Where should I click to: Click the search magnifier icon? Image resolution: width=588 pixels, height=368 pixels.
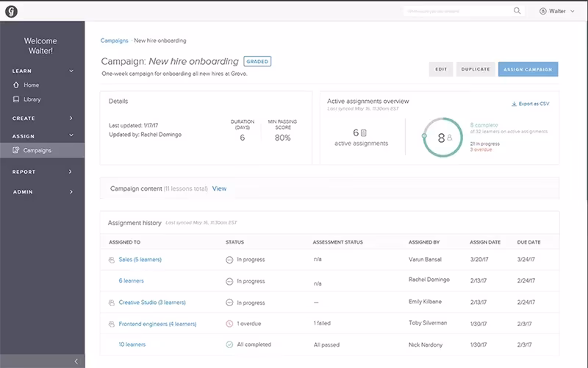click(517, 11)
